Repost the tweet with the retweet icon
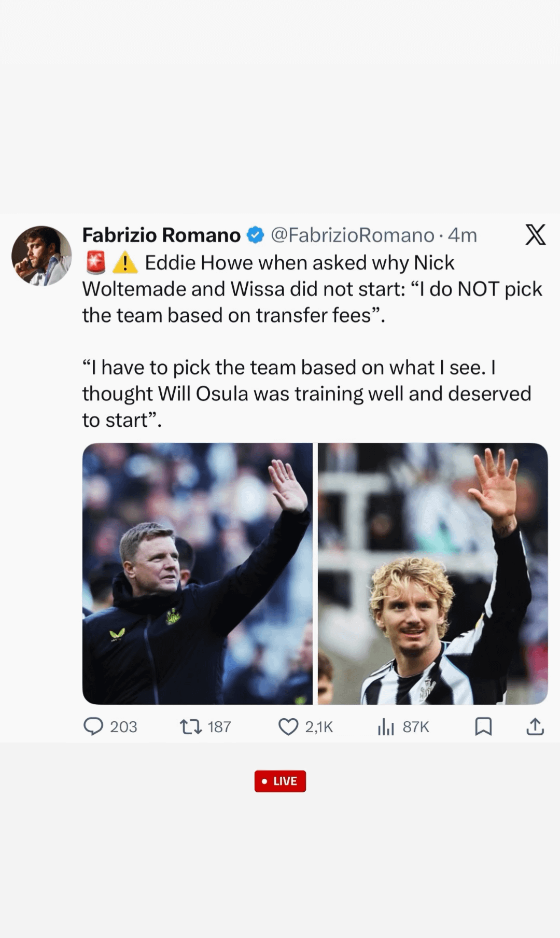The width and height of the screenshot is (560, 938). pos(190,726)
